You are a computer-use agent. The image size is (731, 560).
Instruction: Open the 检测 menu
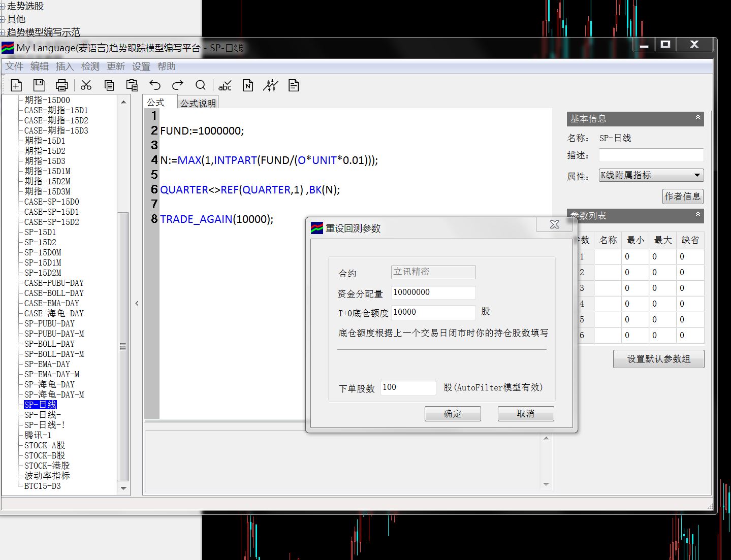(x=90, y=67)
